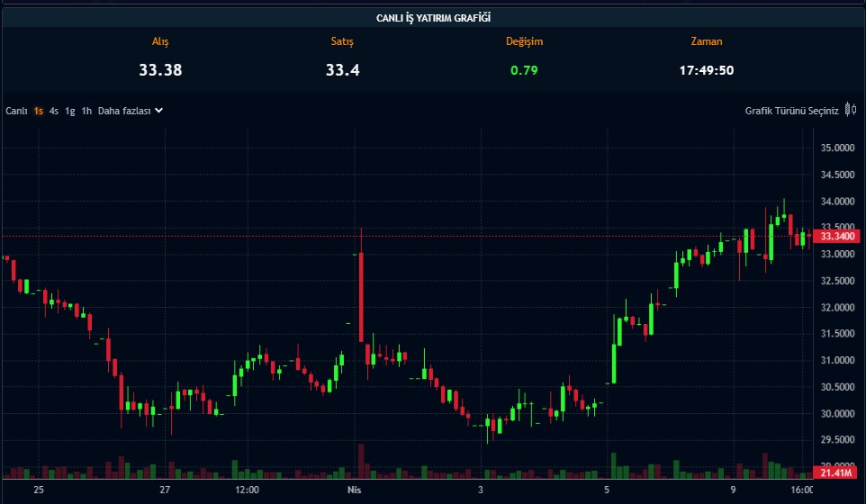Switch to the 1g daily interval
Screen dimensions: 866x504
(x=70, y=111)
